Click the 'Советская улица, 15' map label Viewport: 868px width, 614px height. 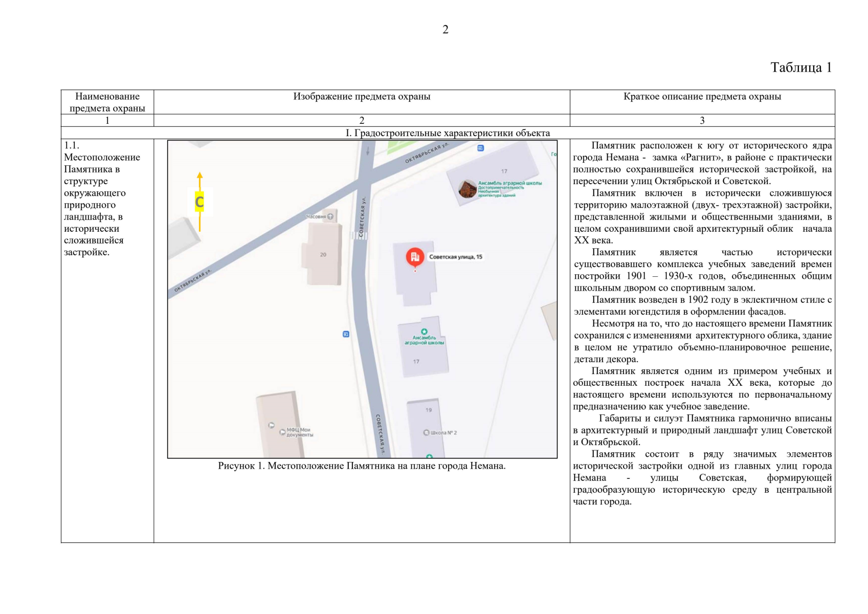pyautogui.click(x=456, y=257)
